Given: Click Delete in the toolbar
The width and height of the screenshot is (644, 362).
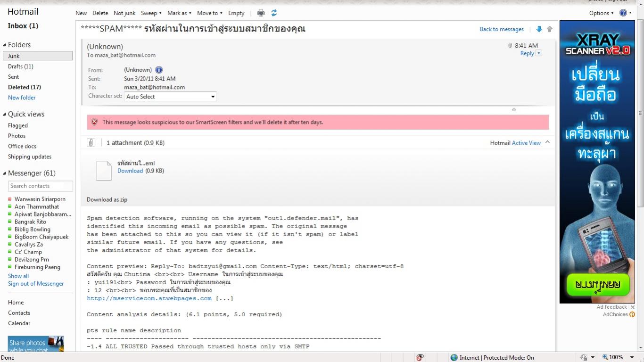Looking at the screenshot, I should 100,13.
